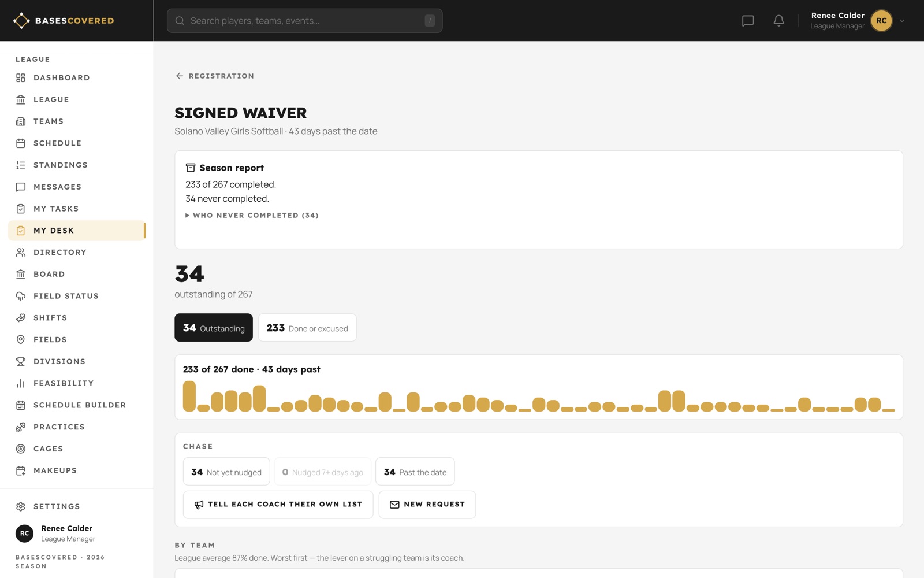The height and width of the screenshot is (578, 924).
Task: Open the messages chat icon in header
Action: 748,21
